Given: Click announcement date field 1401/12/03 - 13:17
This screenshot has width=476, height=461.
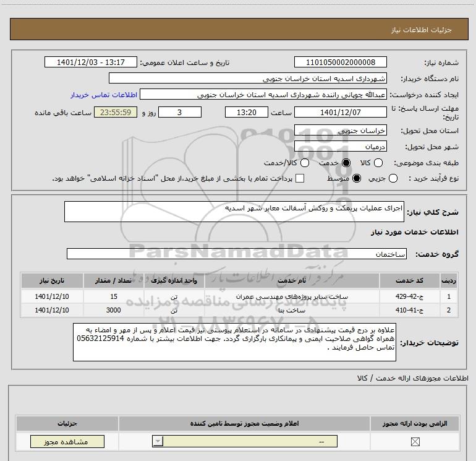Looking at the screenshot, I should (x=91, y=62).
